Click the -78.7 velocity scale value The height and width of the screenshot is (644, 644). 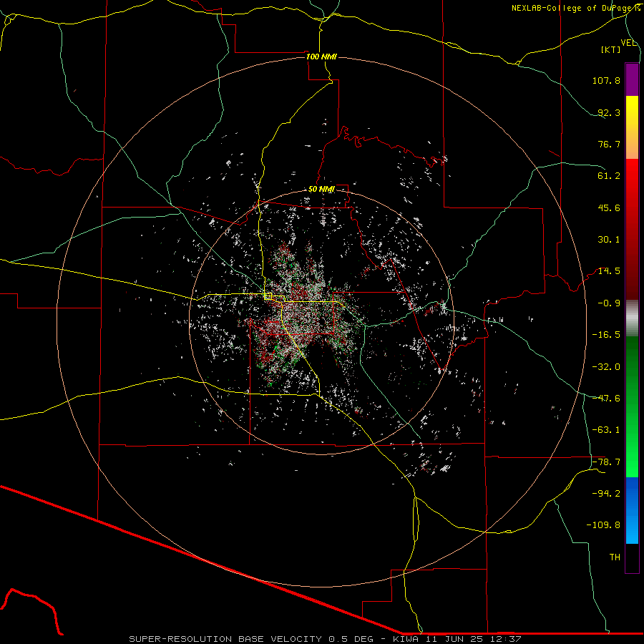click(606, 462)
